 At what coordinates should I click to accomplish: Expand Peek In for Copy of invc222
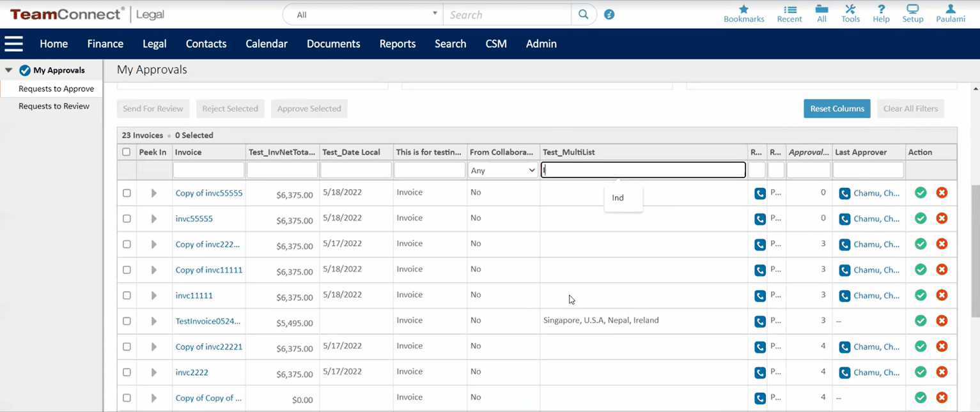(x=153, y=244)
